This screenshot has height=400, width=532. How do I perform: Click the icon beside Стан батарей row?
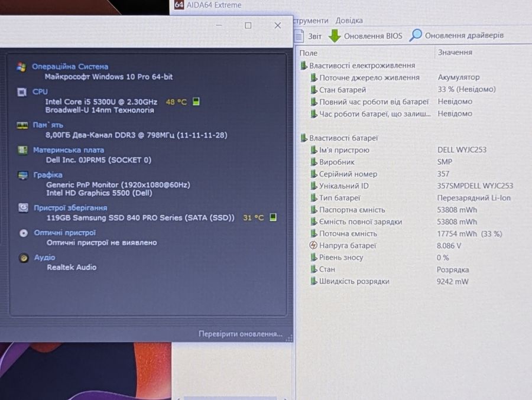pos(314,90)
